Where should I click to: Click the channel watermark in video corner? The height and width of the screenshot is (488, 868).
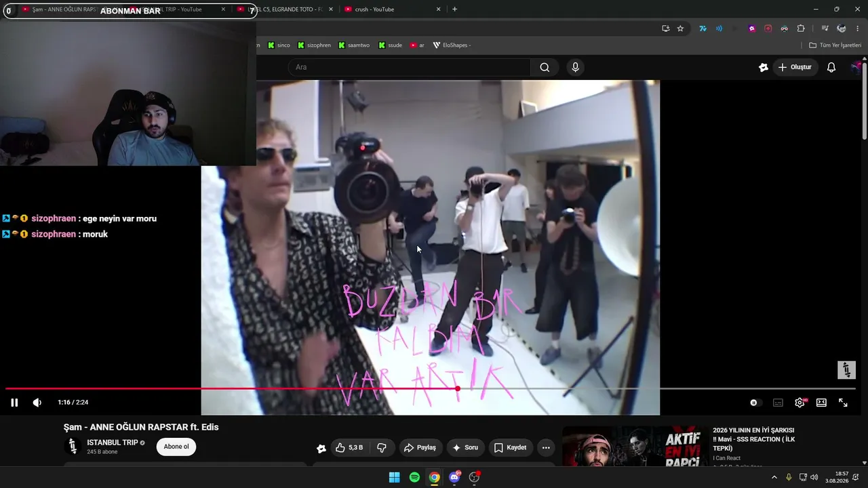pyautogui.click(x=846, y=370)
